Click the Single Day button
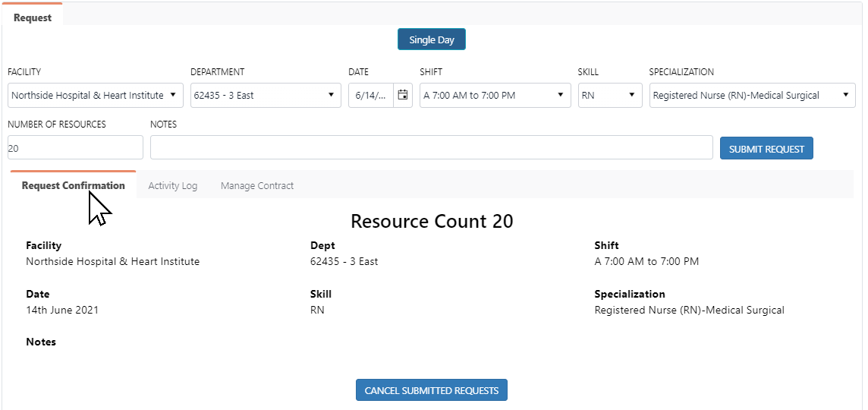 pos(431,40)
